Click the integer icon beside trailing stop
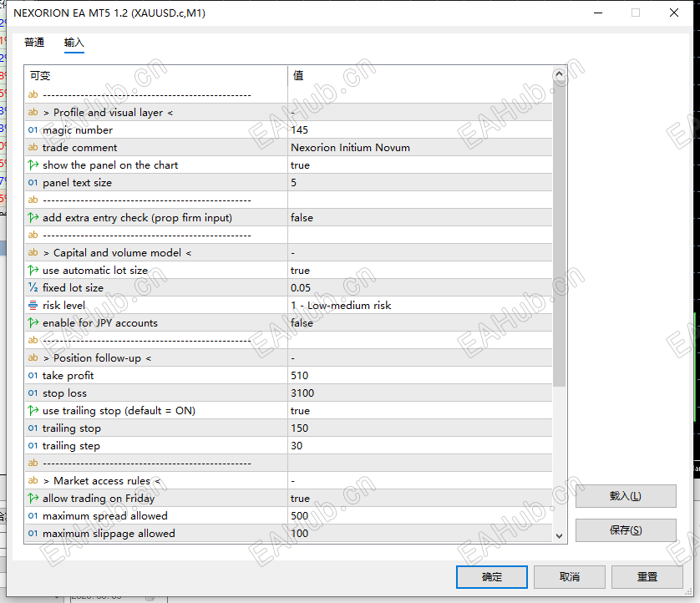The width and height of the screenshot is (700, 603). coord(33,428)
